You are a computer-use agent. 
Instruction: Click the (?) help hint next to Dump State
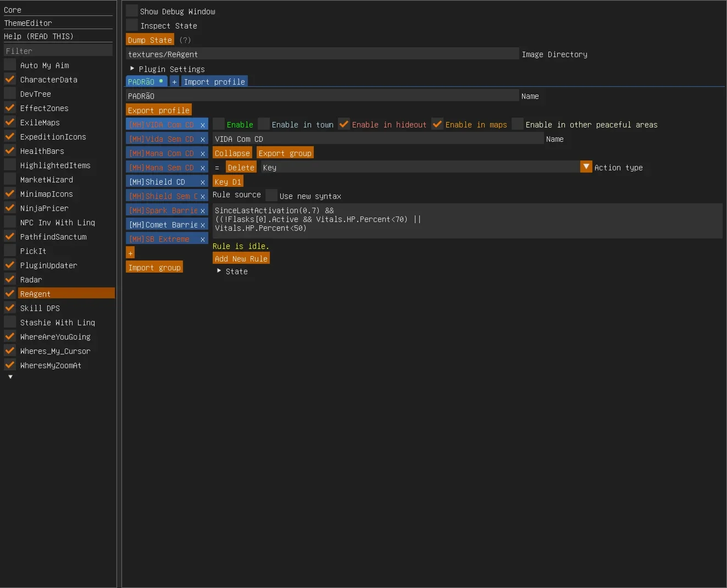click(185, 40)
